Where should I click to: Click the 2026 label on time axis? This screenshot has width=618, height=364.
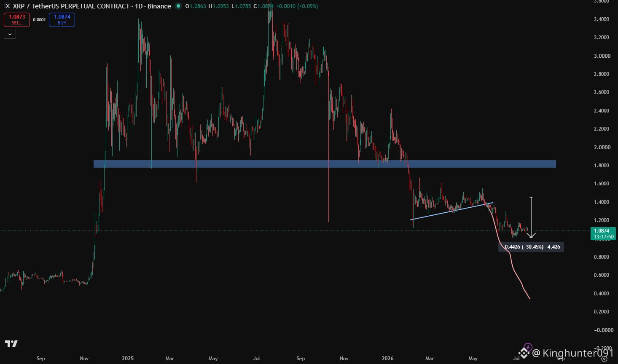click(387, 359)
